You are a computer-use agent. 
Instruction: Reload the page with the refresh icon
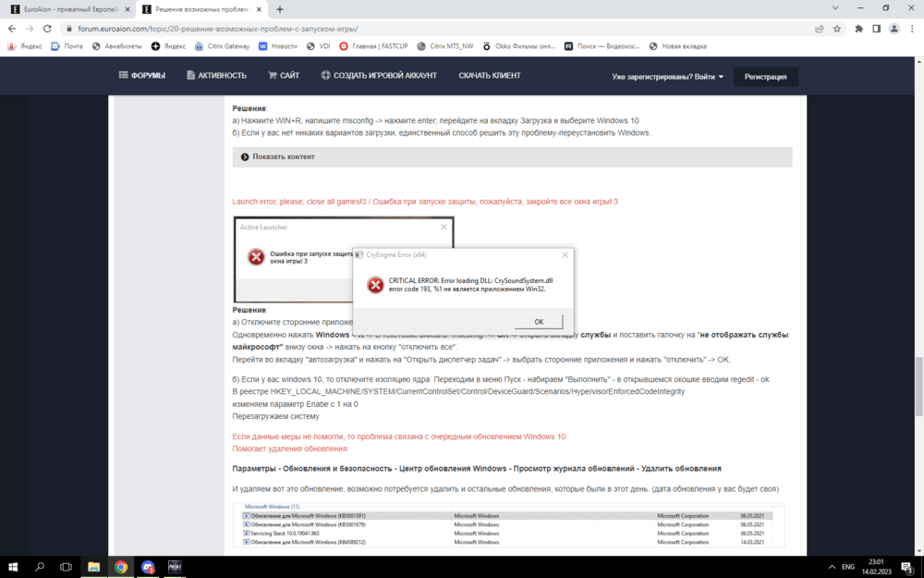pos(46,29)
